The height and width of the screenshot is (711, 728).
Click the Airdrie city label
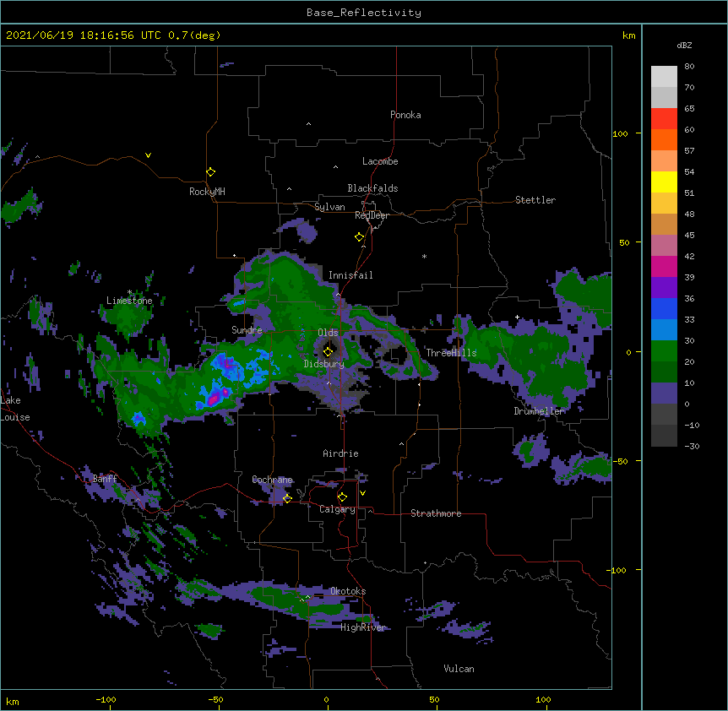tap(341, 453)
